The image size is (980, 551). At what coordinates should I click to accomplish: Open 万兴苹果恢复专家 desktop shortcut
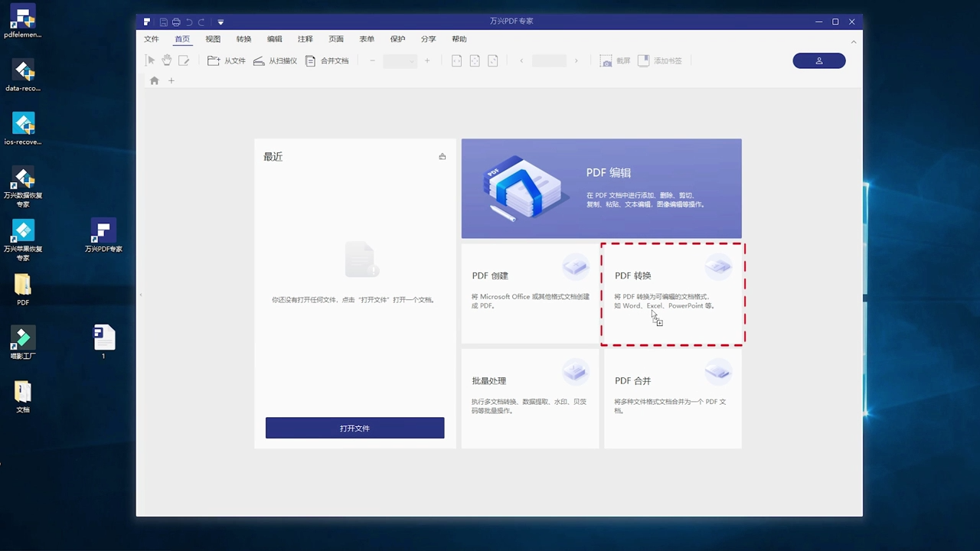23,240
